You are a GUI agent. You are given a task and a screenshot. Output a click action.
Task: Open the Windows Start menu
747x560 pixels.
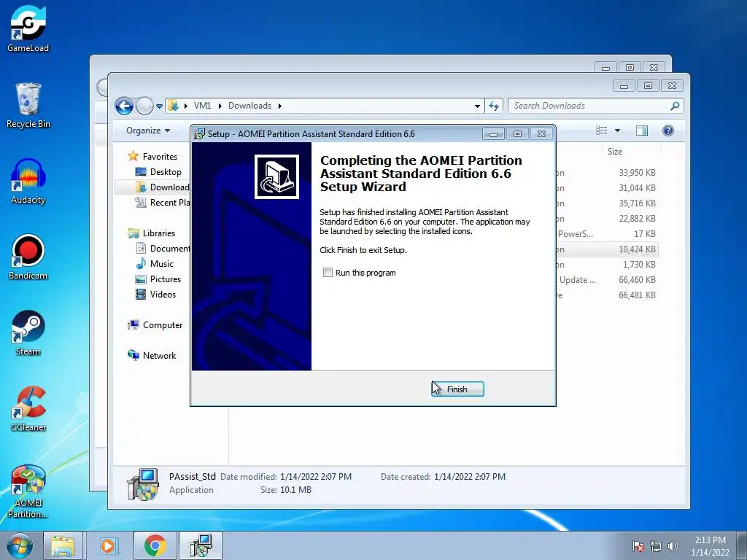click(20, 545)
